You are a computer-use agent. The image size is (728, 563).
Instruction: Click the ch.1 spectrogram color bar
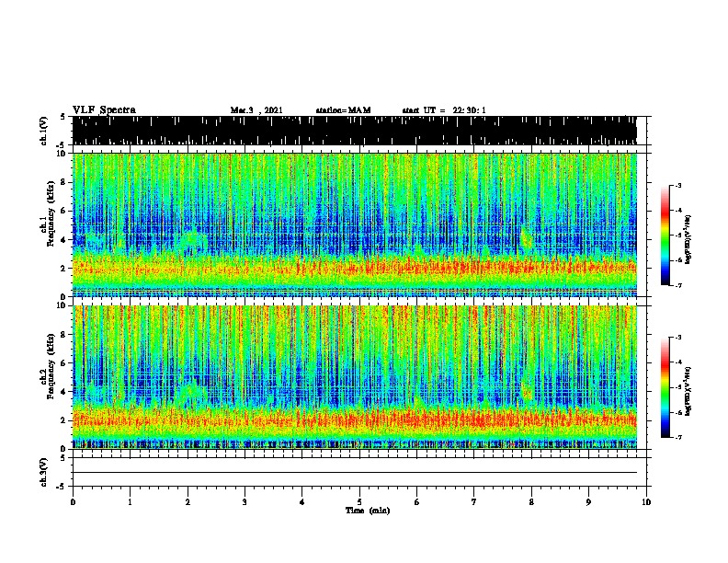665,236
